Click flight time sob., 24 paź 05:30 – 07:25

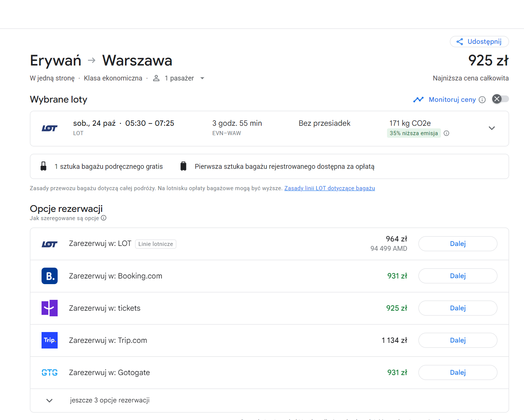(x=124, y=123)
